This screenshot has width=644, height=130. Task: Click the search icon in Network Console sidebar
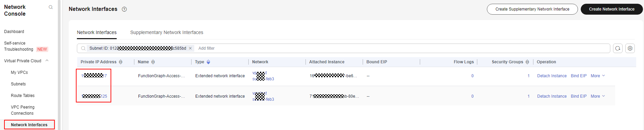coord(51,7)
